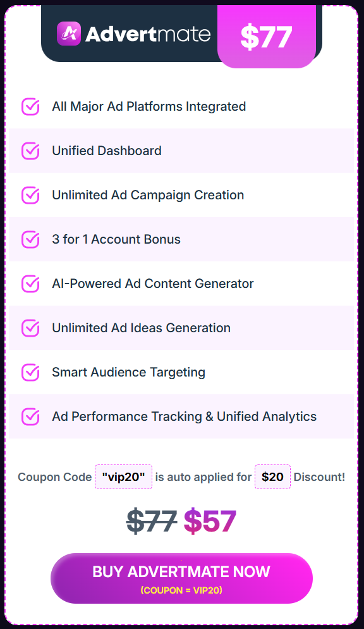The image size is (364, 629).
Task: Click the Advertmate brand name text
Action: pos(148,34)
